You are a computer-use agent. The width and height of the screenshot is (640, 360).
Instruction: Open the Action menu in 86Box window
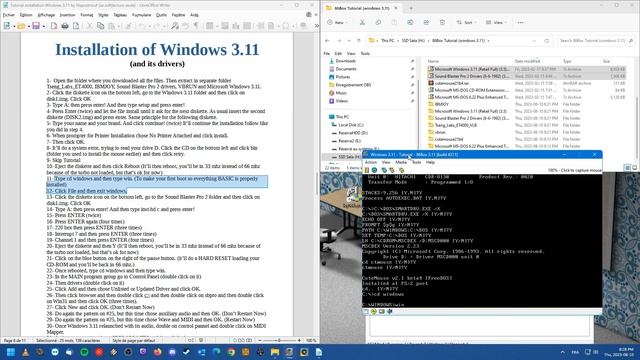tap(371, 162)
